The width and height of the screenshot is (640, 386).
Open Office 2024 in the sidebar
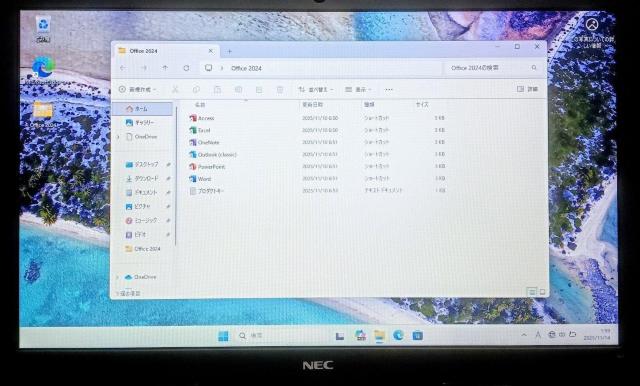point(143,248)
